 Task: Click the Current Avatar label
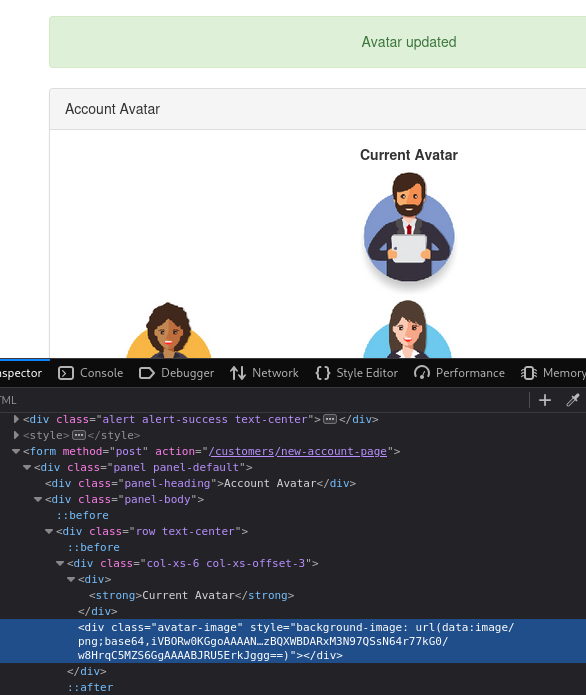pyautogui.click(x=409, y=155)
